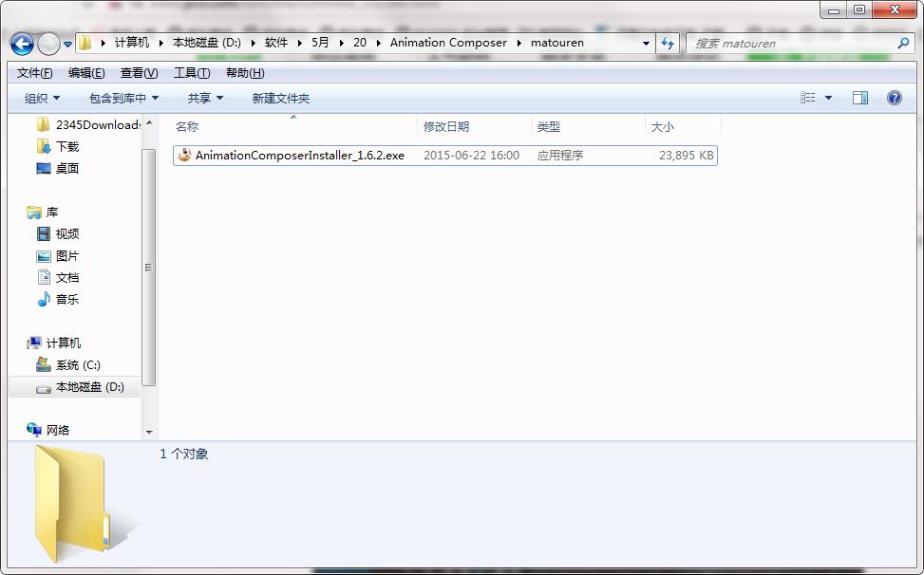Expand the arrow after Animation Composer breadcrumb
Image resolution: width=924 pixels, height=575 pixels.
click(519, 43)
